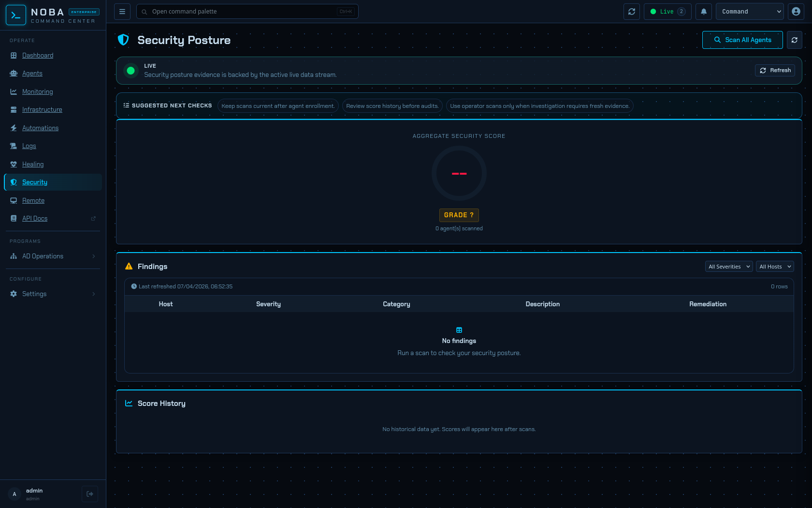Expand the Settings submenu chevron
This screenshot has height=508, width=812.
tap(94, 294)
